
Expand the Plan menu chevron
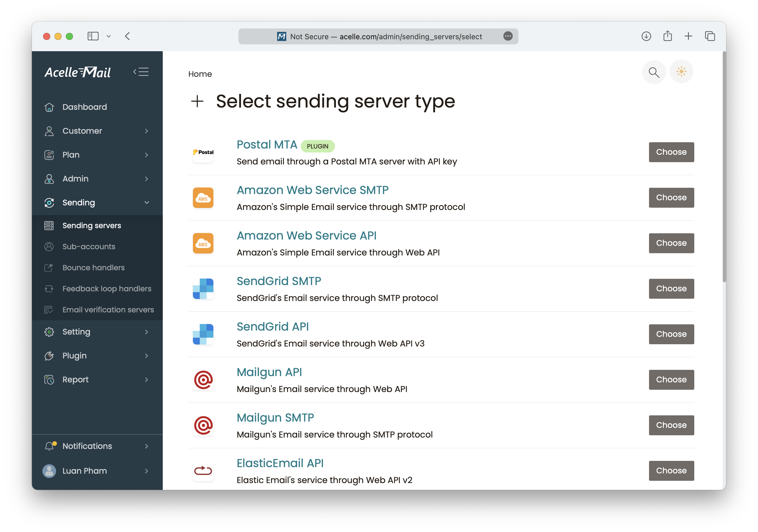(x=147, y=155)
